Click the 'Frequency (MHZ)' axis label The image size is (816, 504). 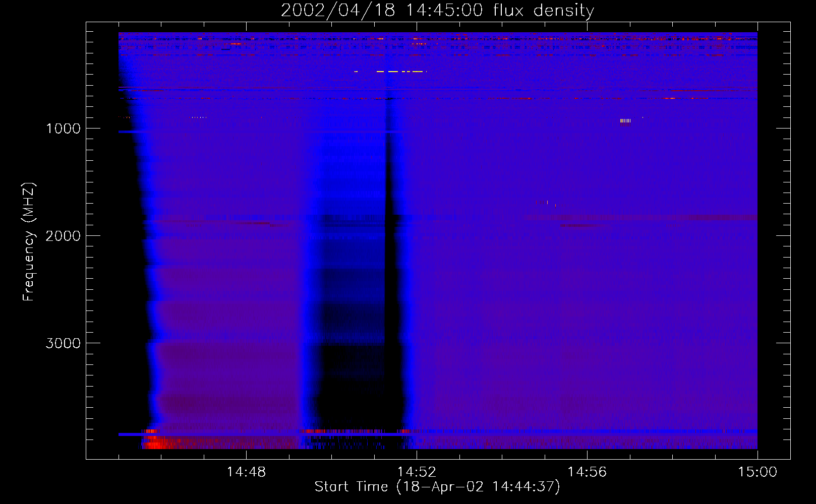(x=29, y=242)
